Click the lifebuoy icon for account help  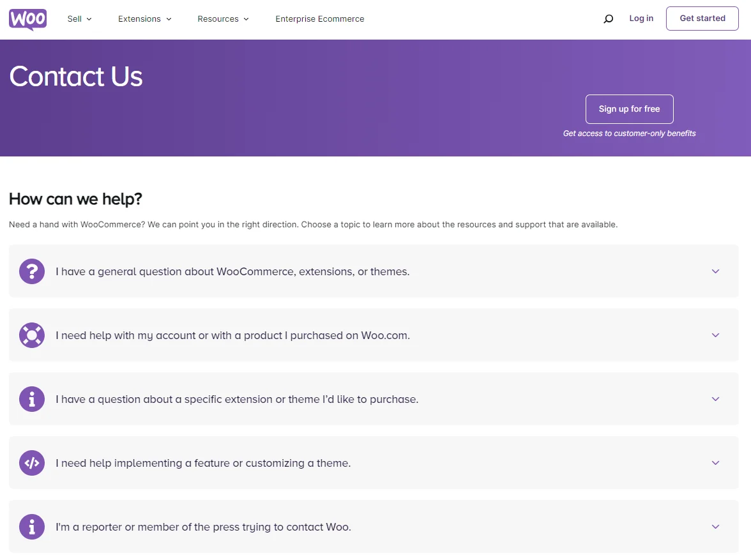(x=32, y=335)
